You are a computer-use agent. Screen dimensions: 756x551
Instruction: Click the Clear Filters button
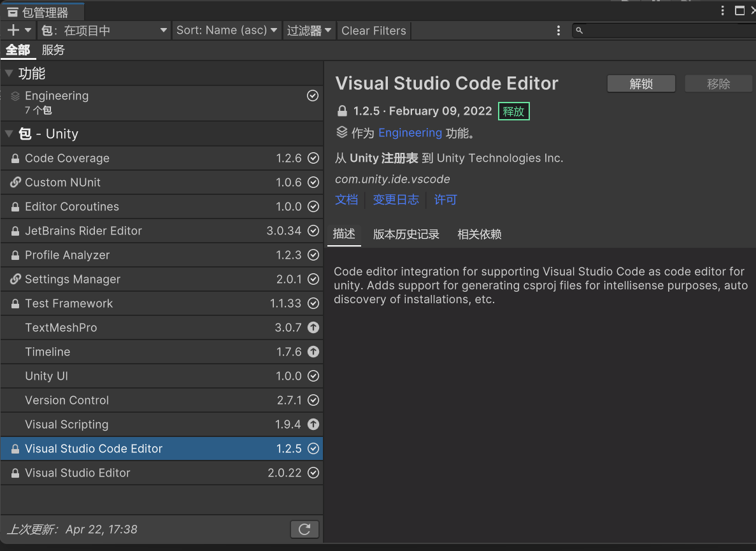(374, 31)
